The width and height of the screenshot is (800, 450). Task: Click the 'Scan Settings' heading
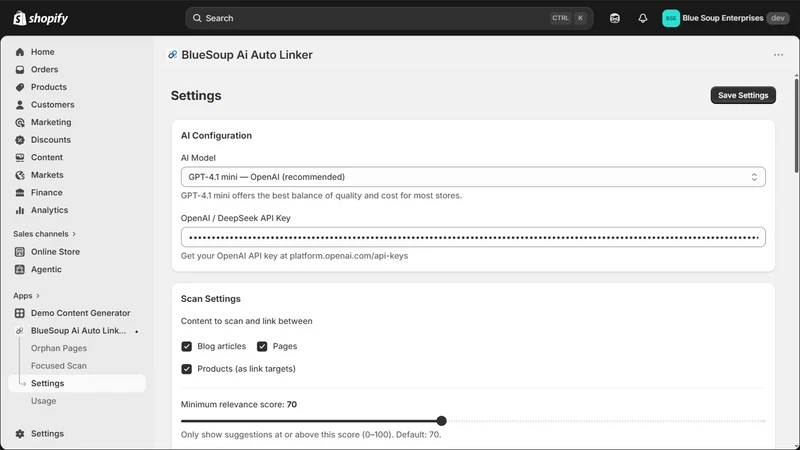pyautogui.click(x=211, y=299)
